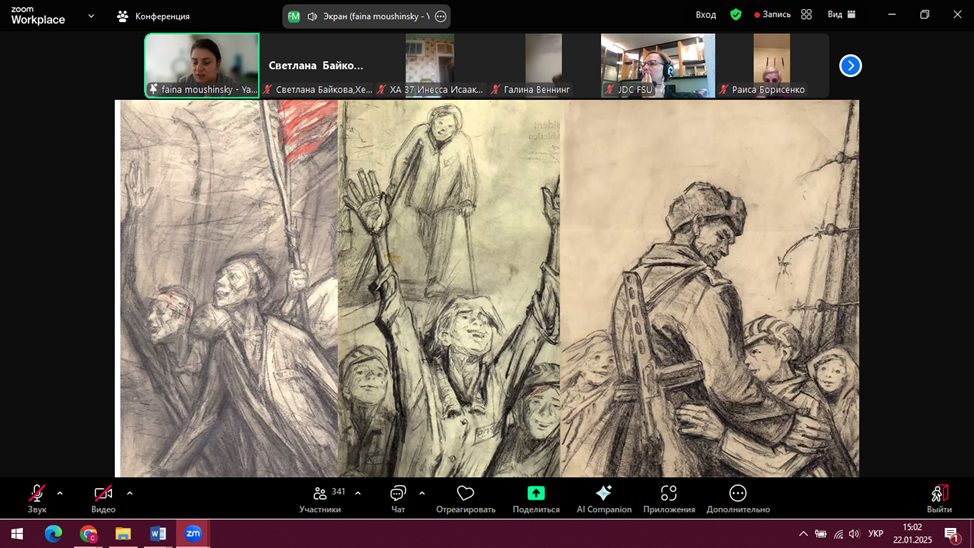Screen dimensions: 974x548
Task: Open the Чат chat panel
Action: [398, 494]
